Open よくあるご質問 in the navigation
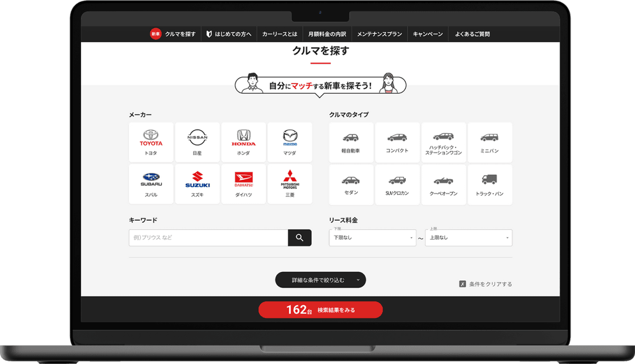This screenshot has height=364, width=635. [473, 34]
